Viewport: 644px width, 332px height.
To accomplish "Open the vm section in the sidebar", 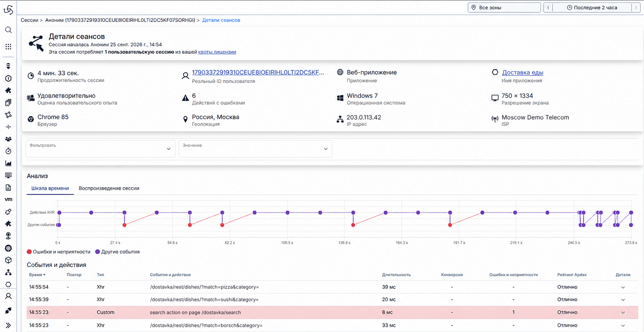I will 8,199.
